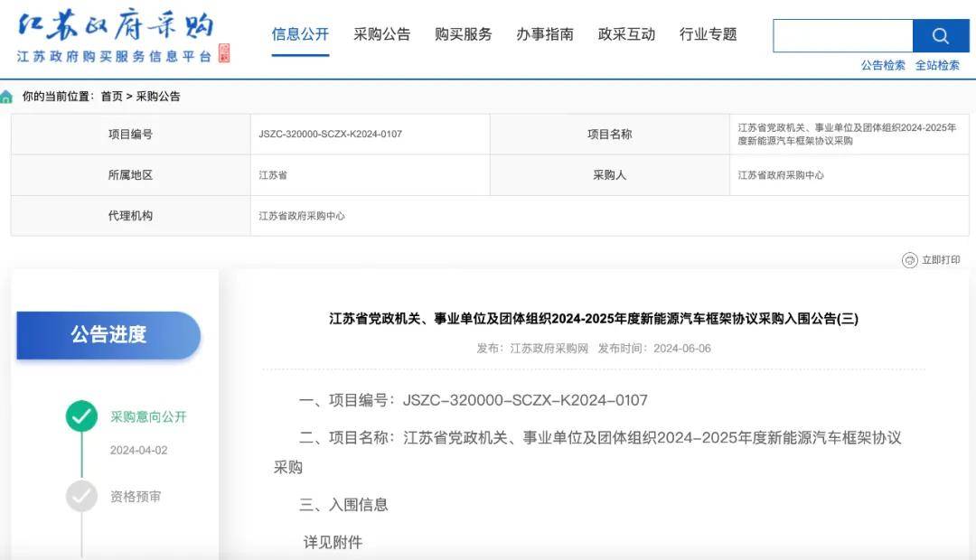The image size is (976, 560).
Task: Select the 全站检索 search option
Action: [x=937, y=65]
